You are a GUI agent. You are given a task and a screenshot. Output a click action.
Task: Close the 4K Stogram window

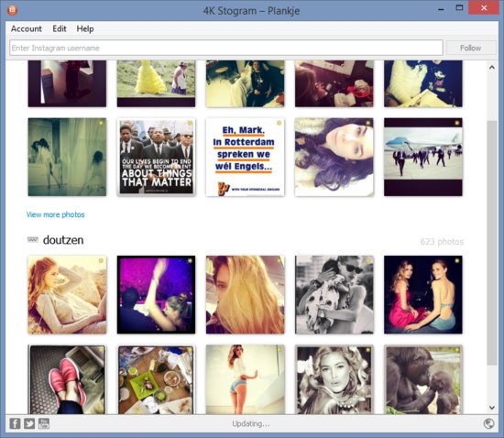[x=484, y=8]
